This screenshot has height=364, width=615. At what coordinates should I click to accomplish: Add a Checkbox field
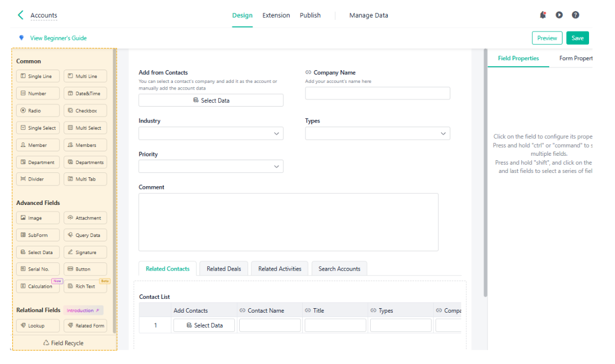[x=85, y=110]
